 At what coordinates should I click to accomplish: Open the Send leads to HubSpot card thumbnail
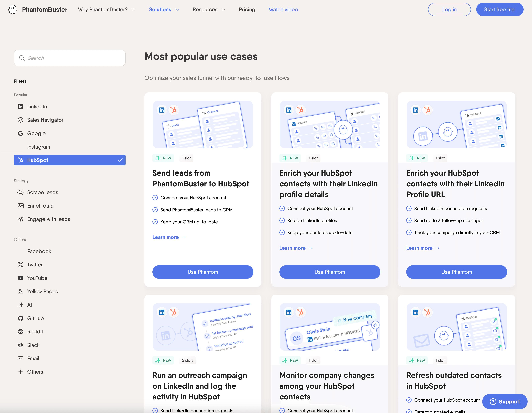click(203, 125)
